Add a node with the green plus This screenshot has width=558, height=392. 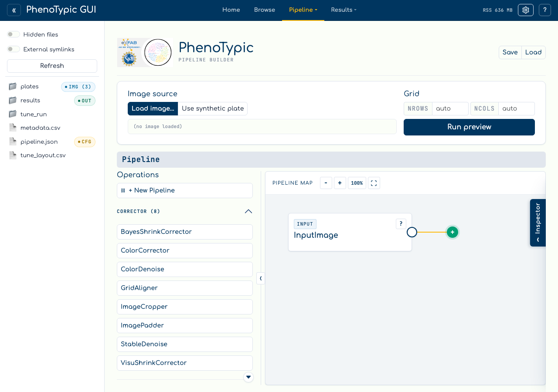coord(453,232)
